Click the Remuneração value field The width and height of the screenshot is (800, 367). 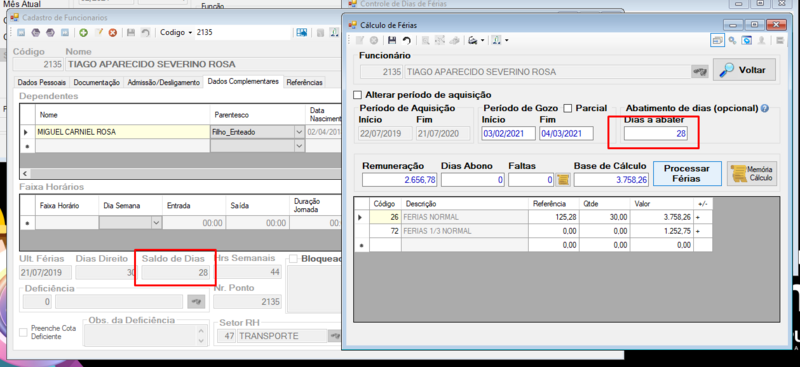[x=400, y=180]
